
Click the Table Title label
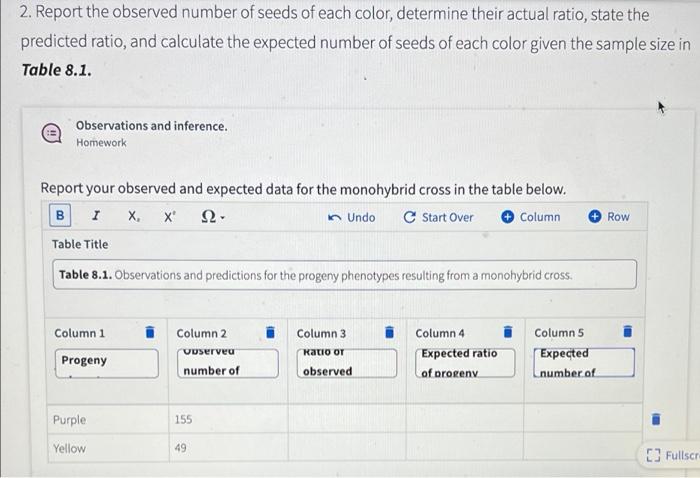point(80,244)
